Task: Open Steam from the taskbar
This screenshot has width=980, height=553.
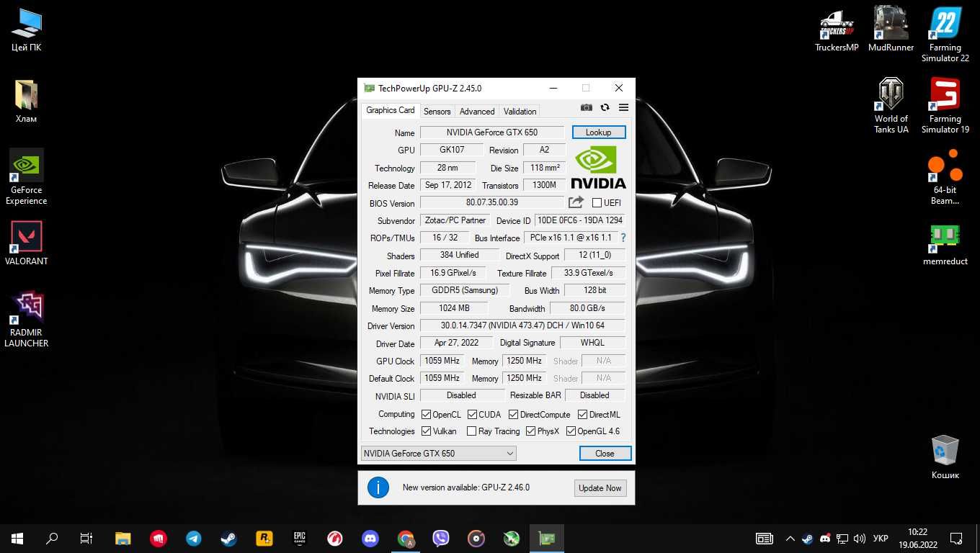Action: point(228,538)
